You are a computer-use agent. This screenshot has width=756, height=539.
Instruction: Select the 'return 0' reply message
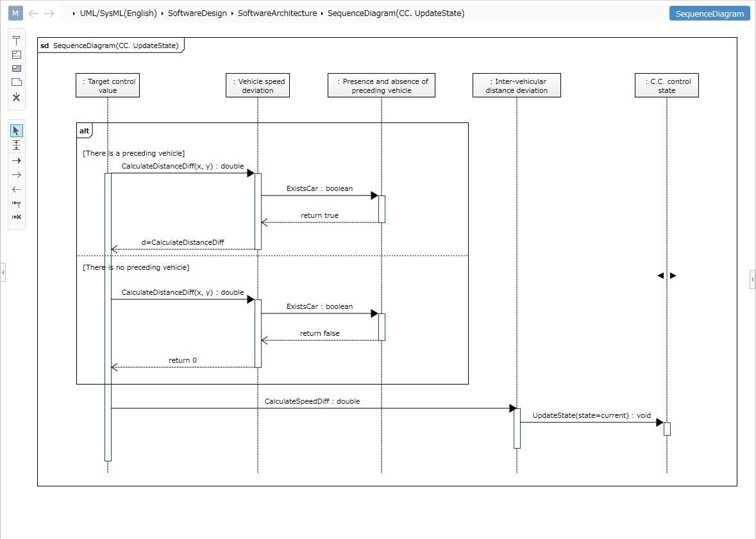tap(183, 360)
